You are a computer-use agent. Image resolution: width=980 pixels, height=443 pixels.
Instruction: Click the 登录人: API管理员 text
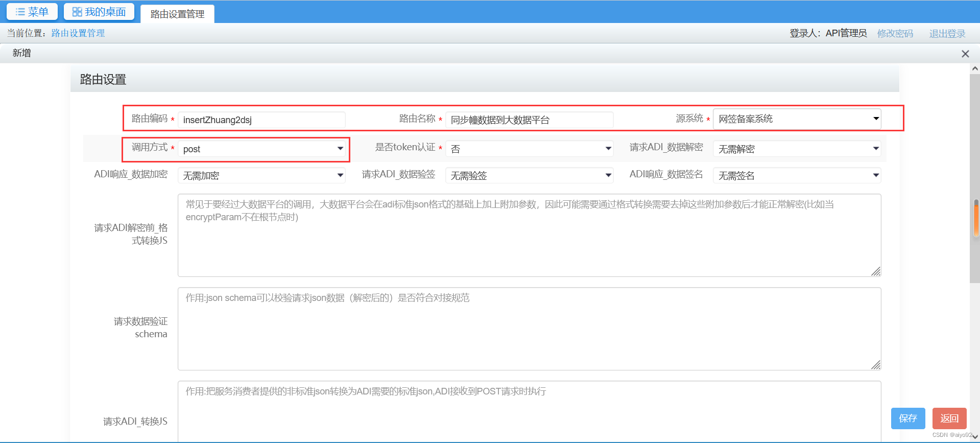pos(828,33)
